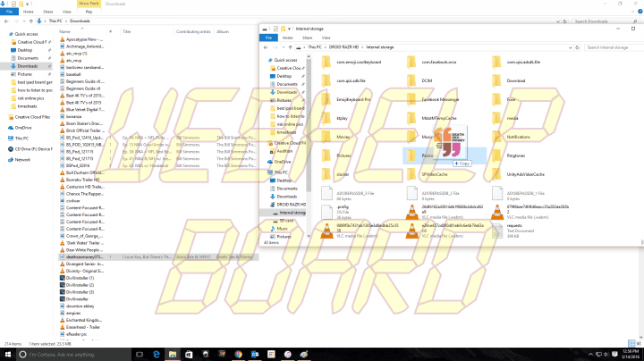This screenshot has height=361, width=644.
Task: Expand the ribbon chevron in Downloads window
Action: (x=632, y=12)
